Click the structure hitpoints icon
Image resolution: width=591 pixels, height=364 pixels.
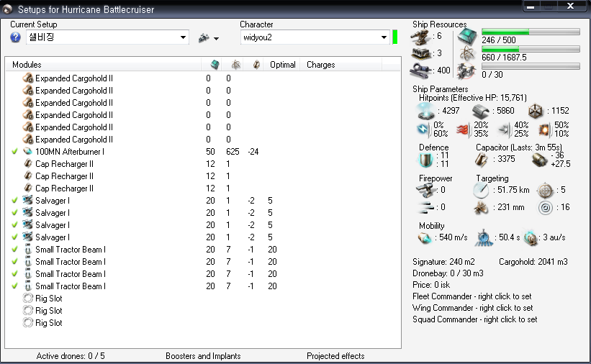535,111
